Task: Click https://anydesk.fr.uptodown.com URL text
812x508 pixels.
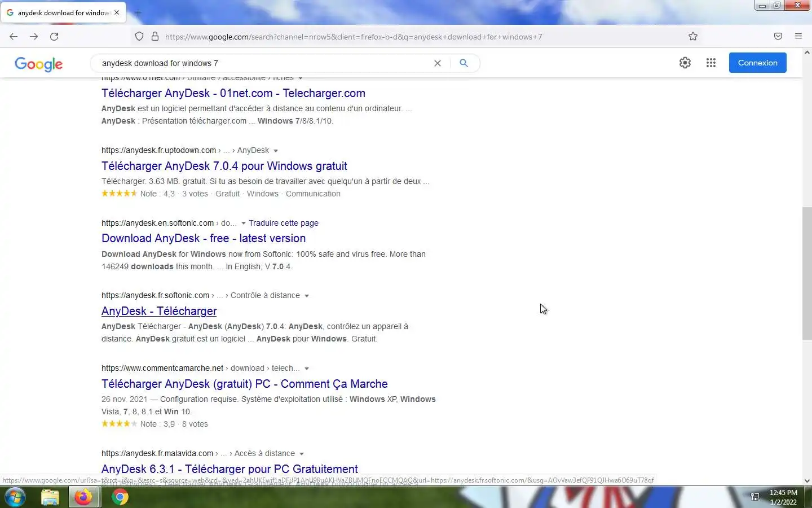Action: coord(158,150)
